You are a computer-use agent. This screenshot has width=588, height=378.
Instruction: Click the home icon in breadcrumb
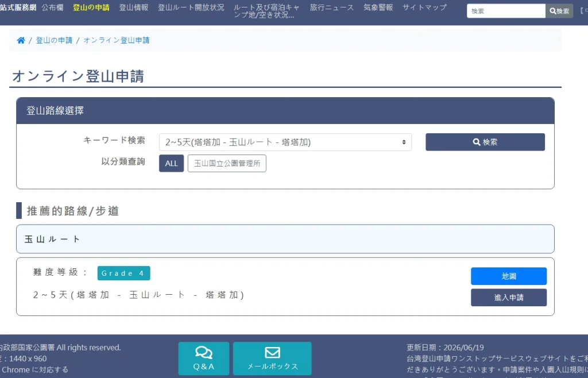point(21,40)
